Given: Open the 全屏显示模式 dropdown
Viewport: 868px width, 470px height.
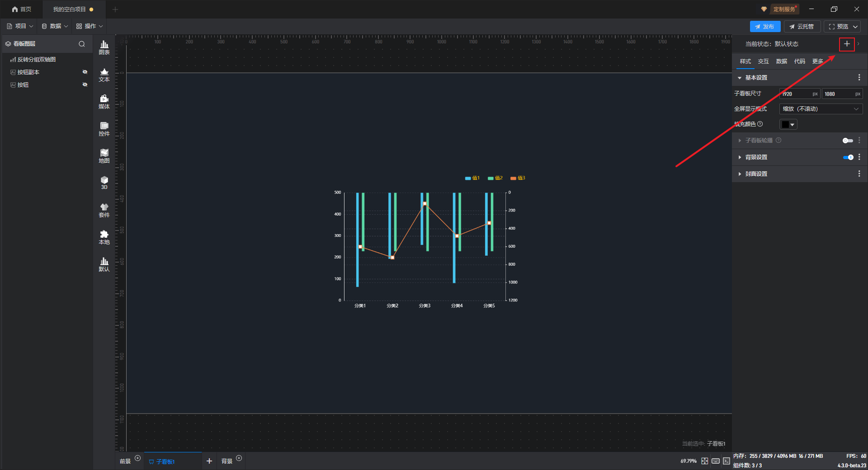Looking at the screenshot, I should 821,109.
